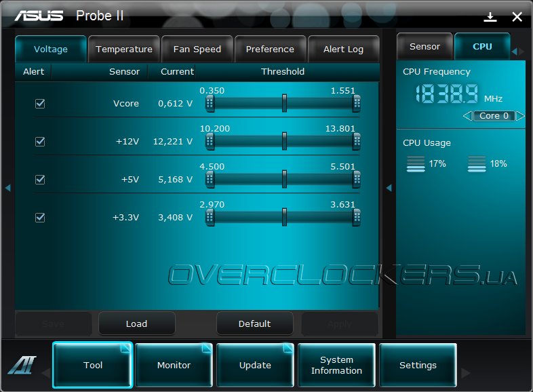Click the greyed Apply button
This screenshot has width=533, height=392.
[340, 324]
